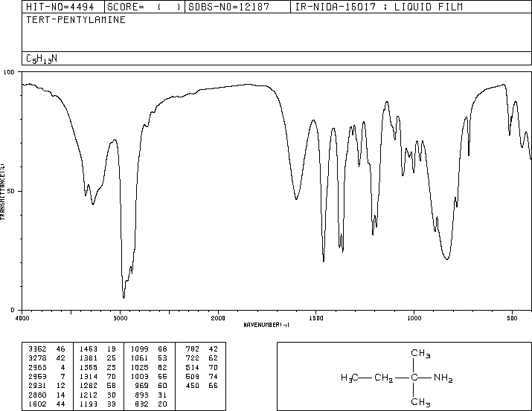The height and width of the screenshot is (411, 532).
Task: Click peak table entry 1381
Action: [x=89, y=358]
